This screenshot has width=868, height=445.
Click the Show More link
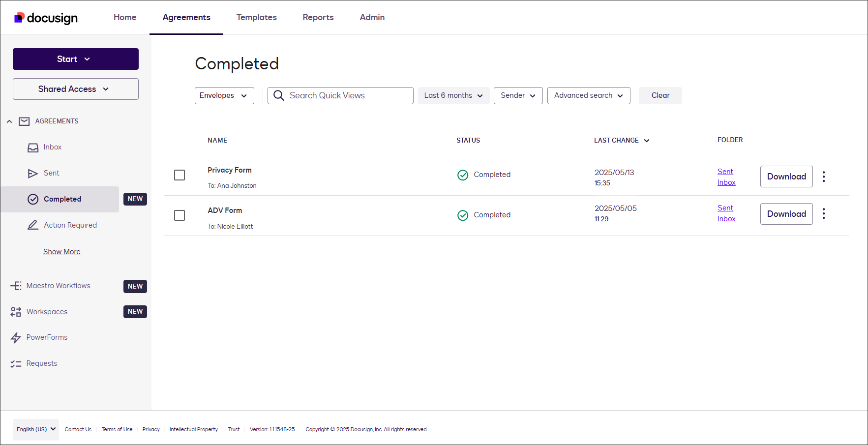click(61, 252)
